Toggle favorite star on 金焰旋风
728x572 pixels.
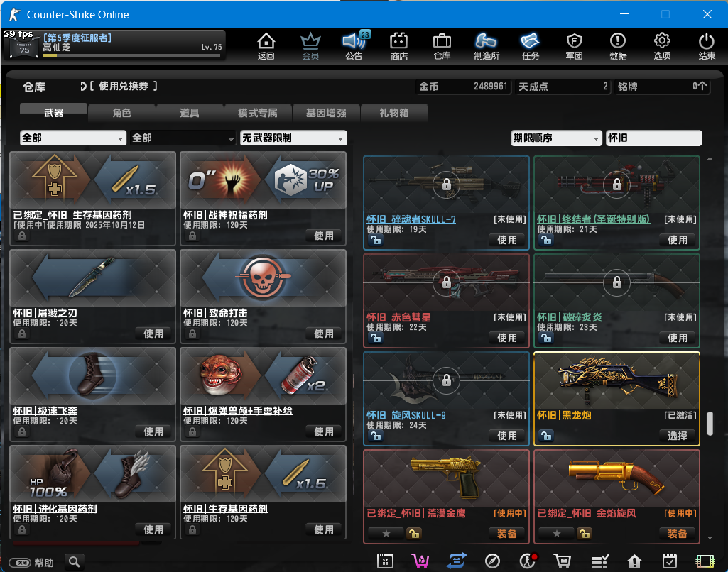point(556,534)
